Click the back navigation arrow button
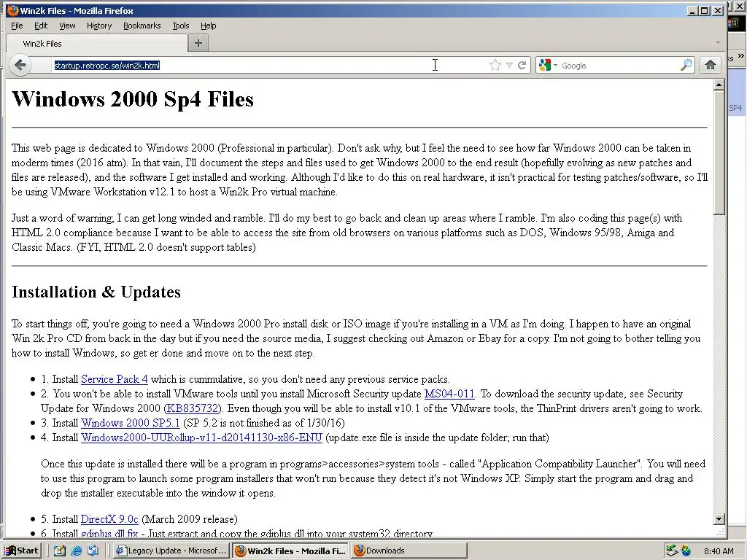Screen dimensions: 747x560 coord(20,65)
